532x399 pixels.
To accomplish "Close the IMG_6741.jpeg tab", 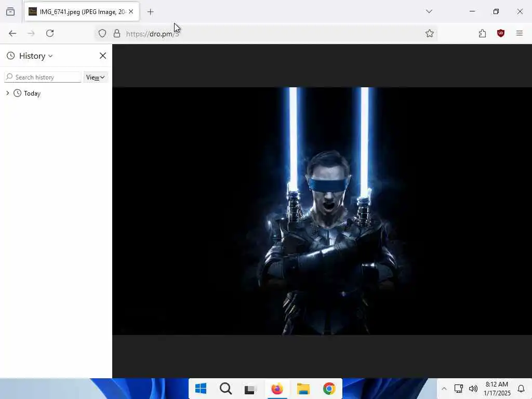I will [131, 11].
